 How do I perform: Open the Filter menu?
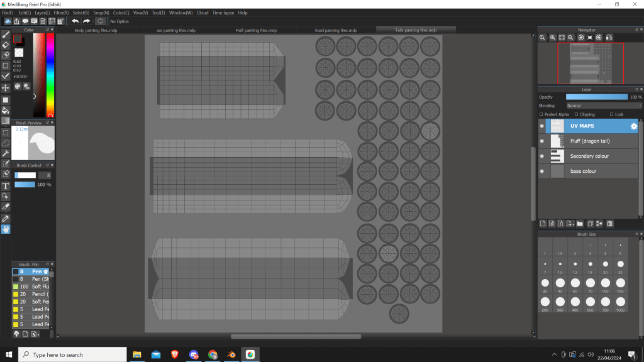(x=61, y=13)
